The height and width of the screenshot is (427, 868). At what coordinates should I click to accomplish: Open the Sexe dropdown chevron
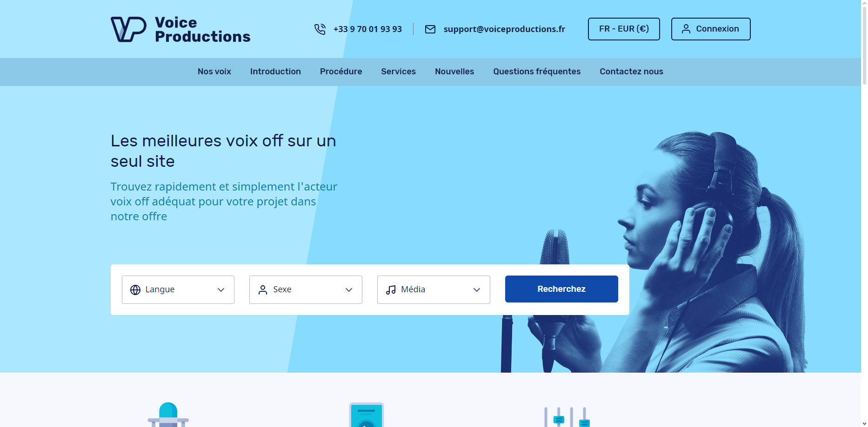[x=349, y=290]
